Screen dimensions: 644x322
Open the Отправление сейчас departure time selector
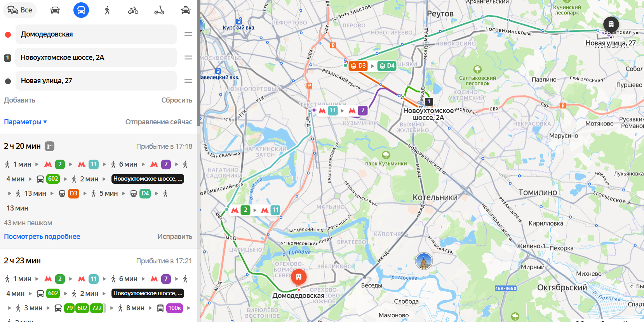pos(158,122)
